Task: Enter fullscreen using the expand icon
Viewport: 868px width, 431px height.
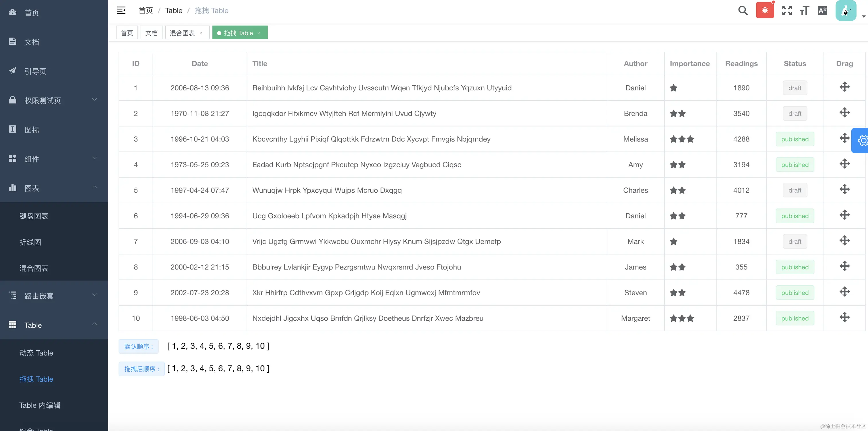Action: tap(787, 10)
